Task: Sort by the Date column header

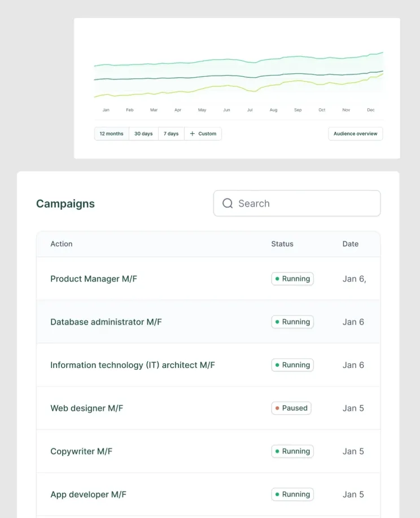Action: pos(351,244)
